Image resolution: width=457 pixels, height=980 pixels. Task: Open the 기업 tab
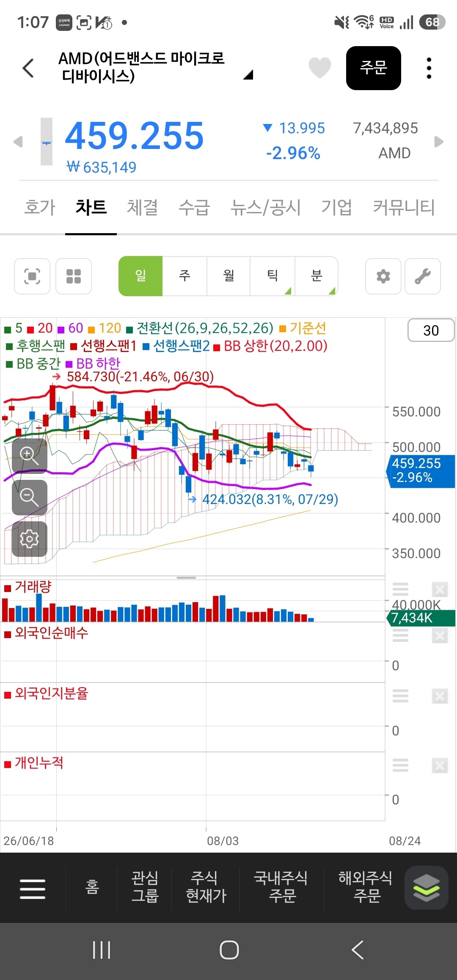(x=336, y=207)
